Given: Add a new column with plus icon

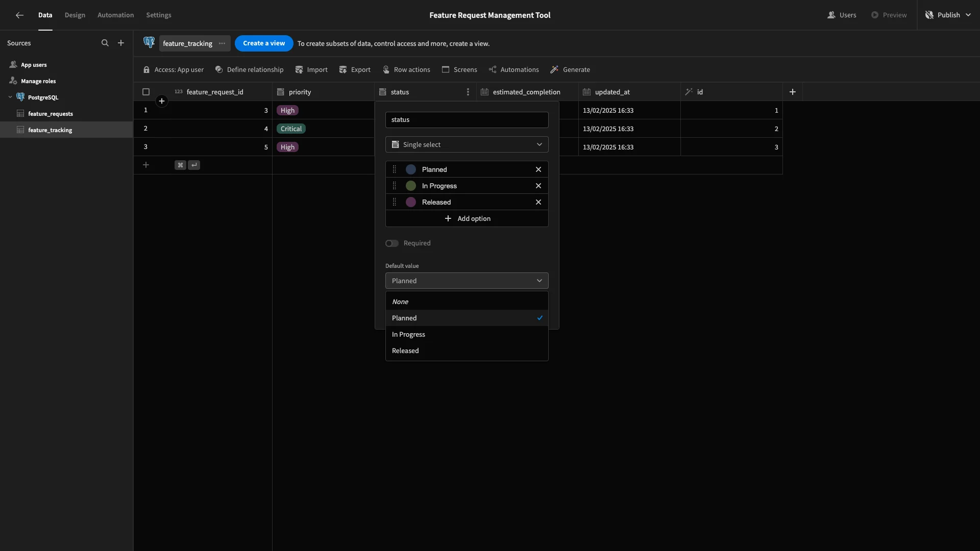Looking at the screenshot, I should 793,92.
